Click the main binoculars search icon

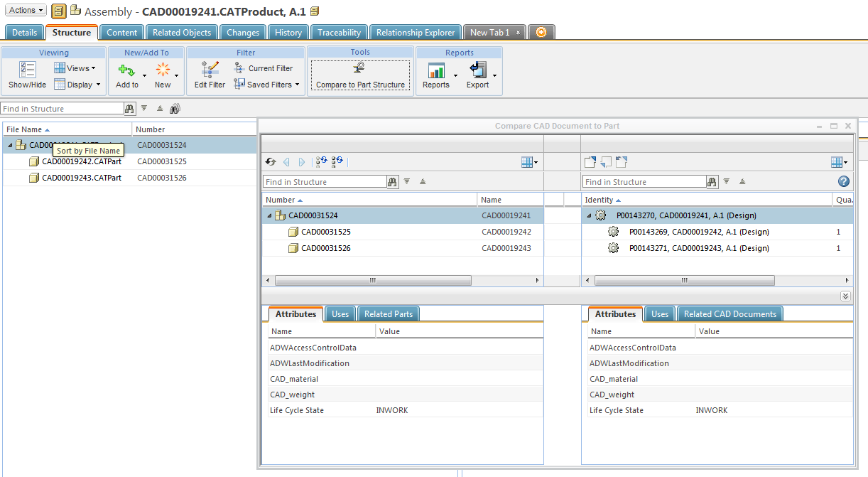click(129, 109)
